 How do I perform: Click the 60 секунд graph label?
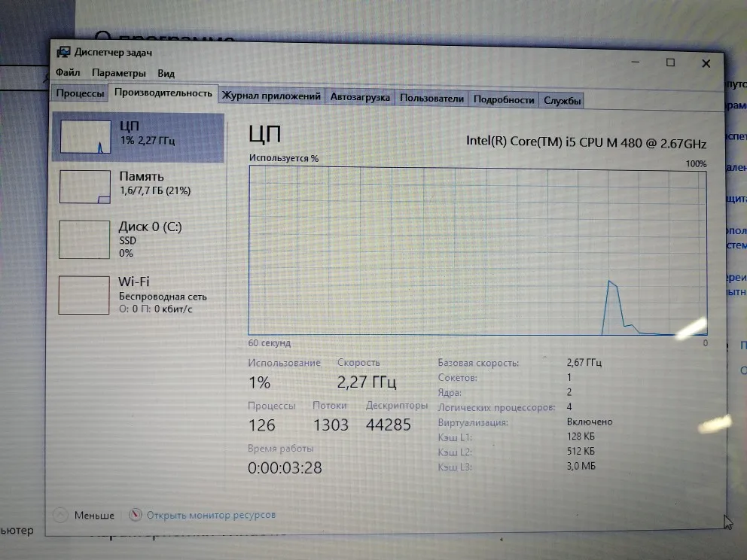[269, 343]
